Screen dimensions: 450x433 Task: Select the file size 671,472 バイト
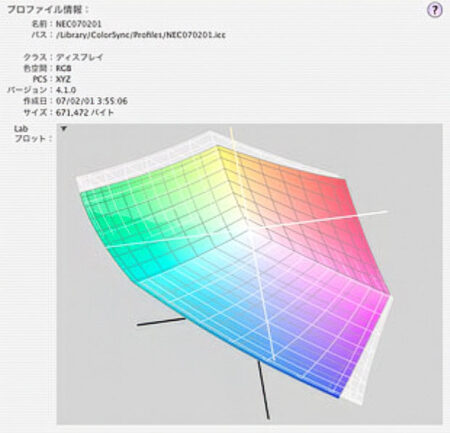click(x=85, y=112)
